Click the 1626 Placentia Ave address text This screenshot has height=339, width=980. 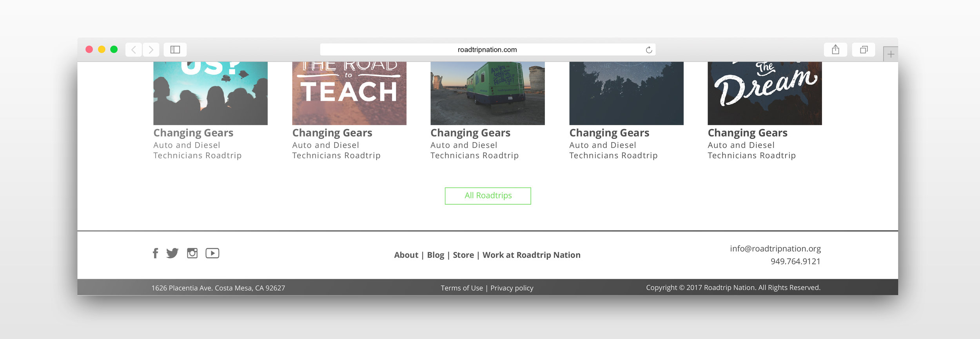click(x=218, y=288)
